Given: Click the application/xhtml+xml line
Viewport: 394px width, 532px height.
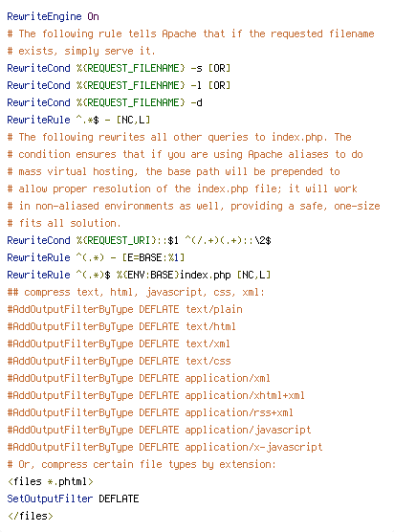Looking at the screenshot, I should tap(156, 396).
